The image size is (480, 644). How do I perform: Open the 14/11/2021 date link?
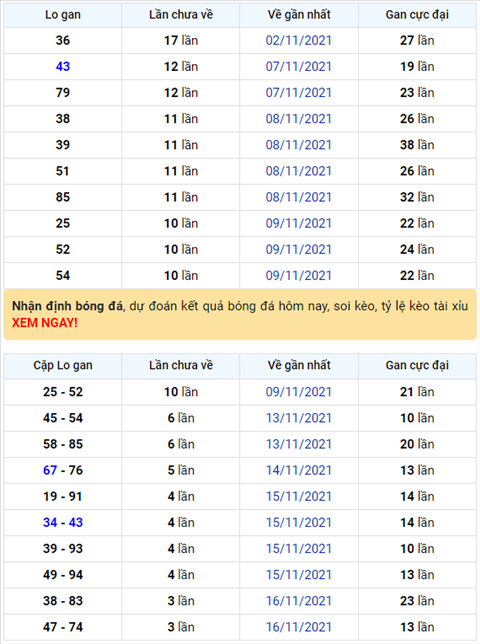[299, 470]
